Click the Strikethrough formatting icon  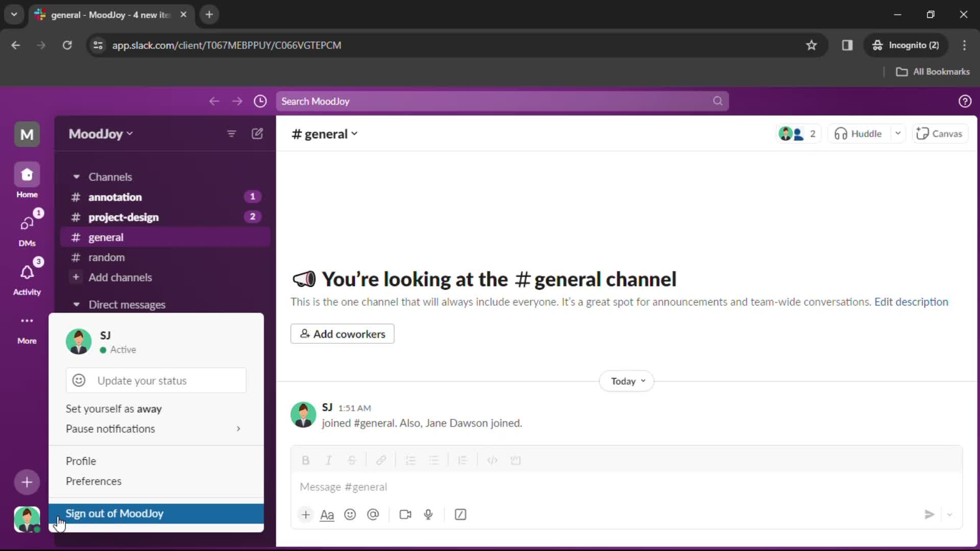tap(351, 460)
